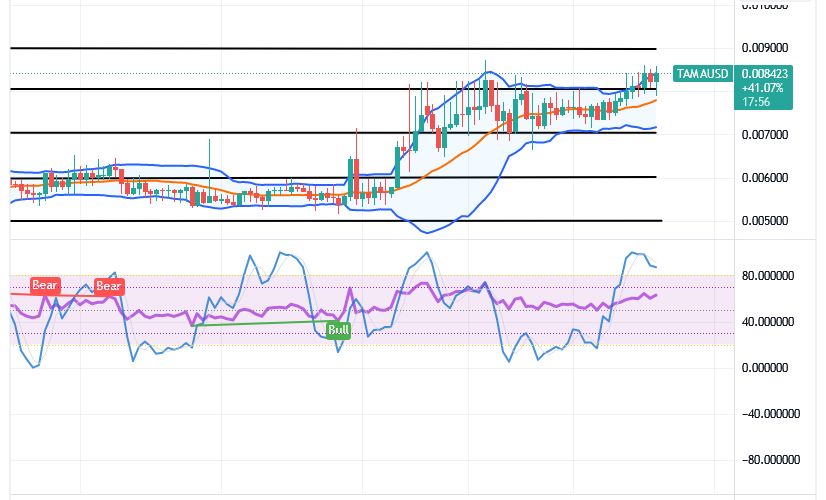Click the 40.000000 oscillator axis label
The width and height of the screenshot is (826, 500).
click(768, 322)
